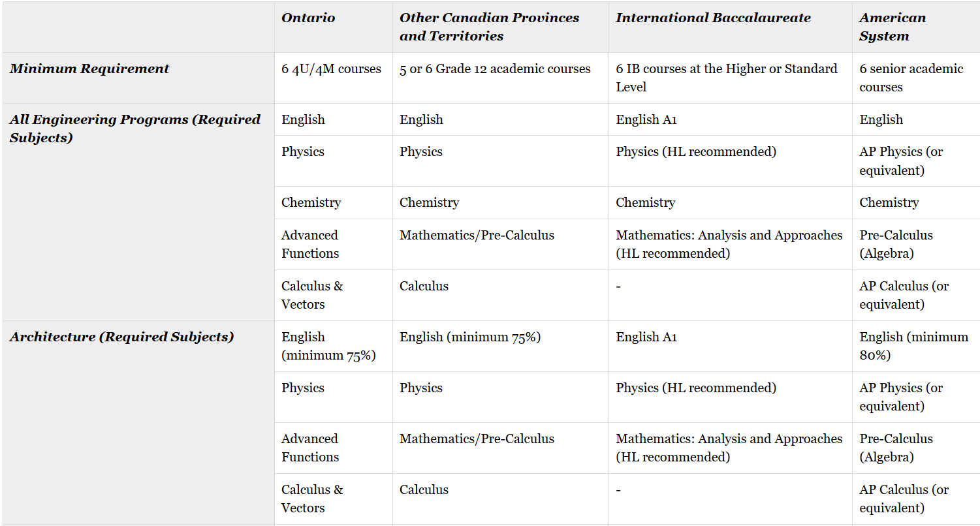Select Ontario's 'English (minimum 75%)' Architecture cell
The width and height of the screenshot is (980, 526).
[x=328, y=346]
